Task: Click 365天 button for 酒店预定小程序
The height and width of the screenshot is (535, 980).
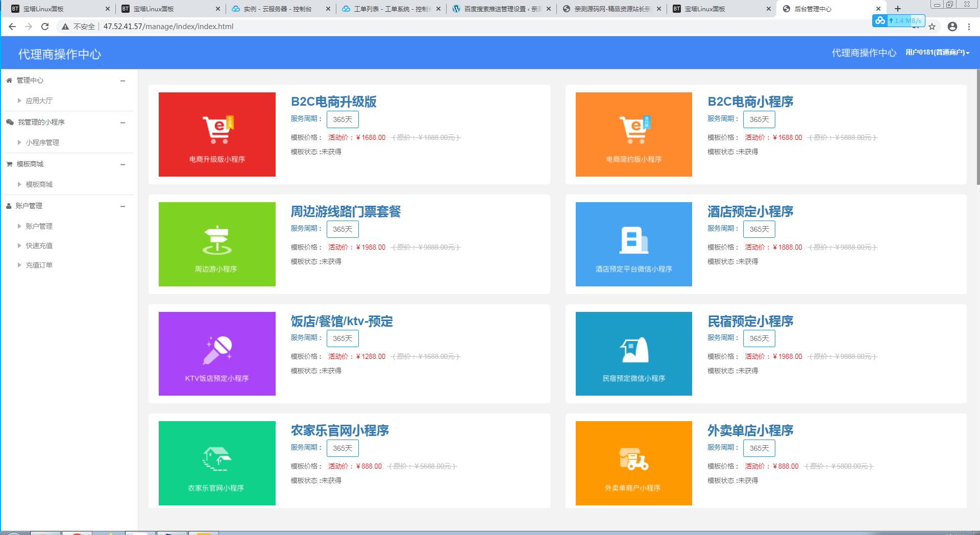Action: (x=759, y=229)
